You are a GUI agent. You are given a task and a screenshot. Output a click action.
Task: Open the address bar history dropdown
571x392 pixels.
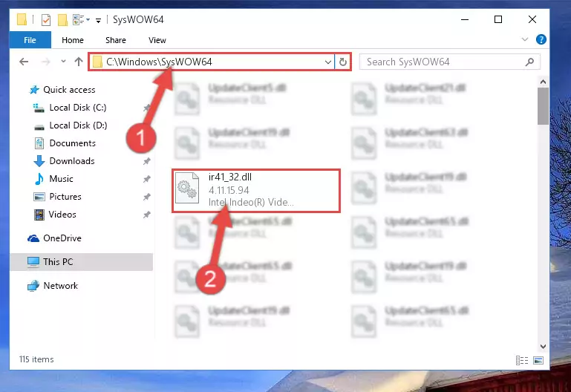[x=327, y=62]
